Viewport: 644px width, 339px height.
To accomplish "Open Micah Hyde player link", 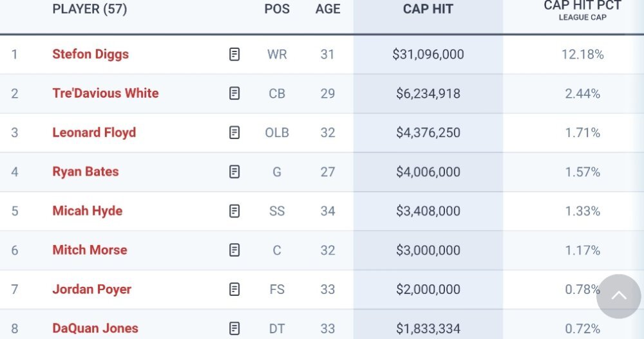I will 88,211.
